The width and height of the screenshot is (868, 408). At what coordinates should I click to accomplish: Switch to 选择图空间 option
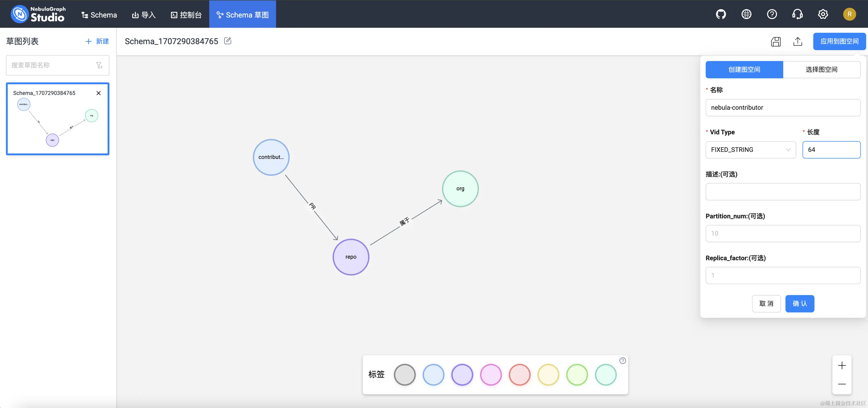tap(821, 70)
